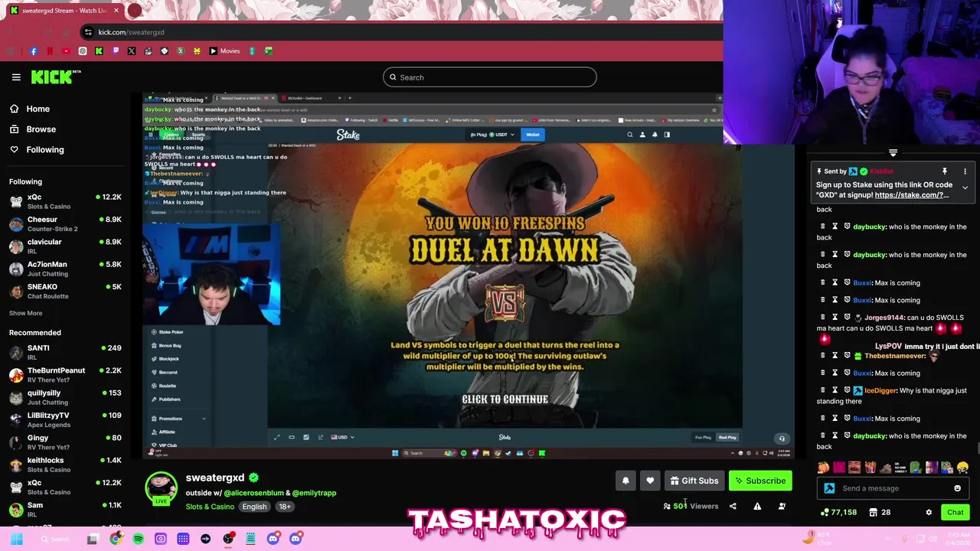The image size is (980, 551).
Task: Open xQc channel with 12.2K viewers in Following
Action: [x=65, y=202]
